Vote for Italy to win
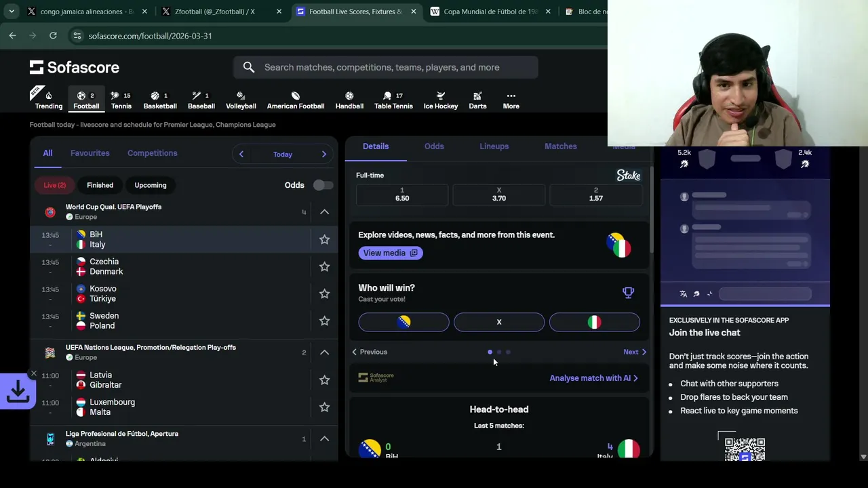 pos(594,322)
